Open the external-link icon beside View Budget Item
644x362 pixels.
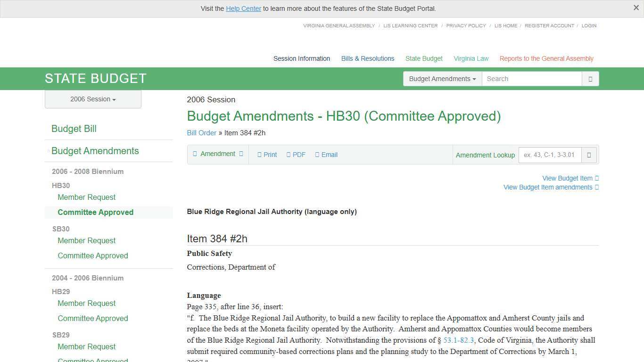tap(596, 178)
